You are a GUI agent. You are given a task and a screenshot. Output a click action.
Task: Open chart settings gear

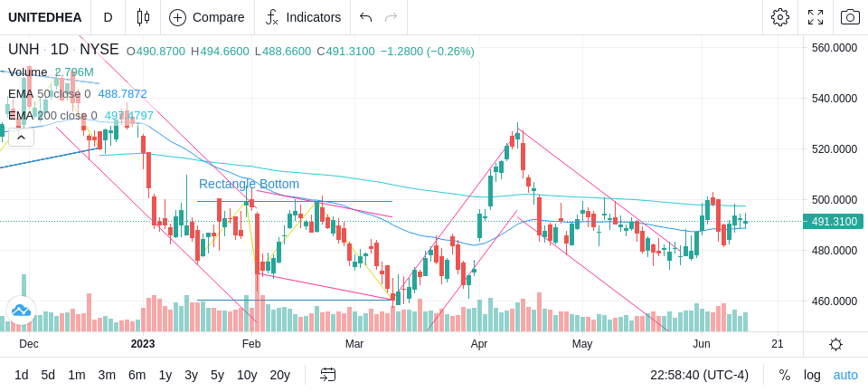tap(780, 17)
